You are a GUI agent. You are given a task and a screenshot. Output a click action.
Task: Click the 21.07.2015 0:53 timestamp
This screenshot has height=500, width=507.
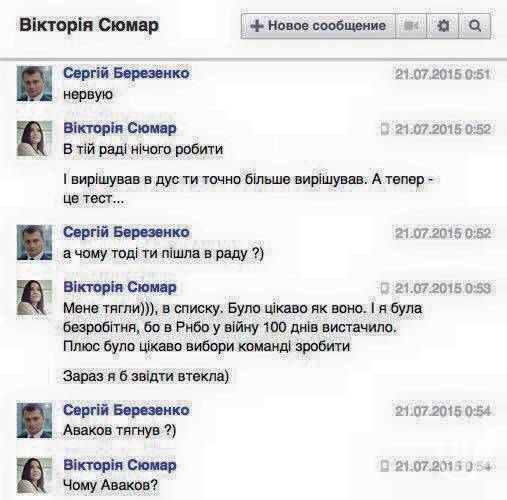click(443, 289)
